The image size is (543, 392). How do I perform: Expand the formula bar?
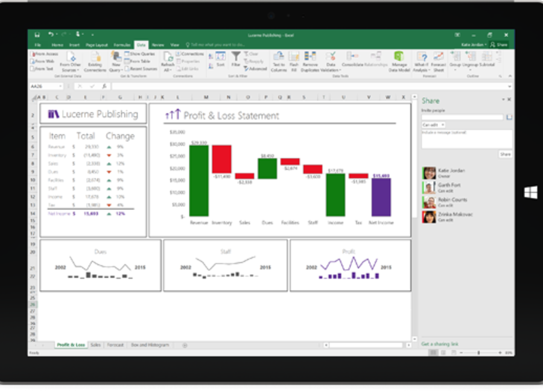[509, 86]
